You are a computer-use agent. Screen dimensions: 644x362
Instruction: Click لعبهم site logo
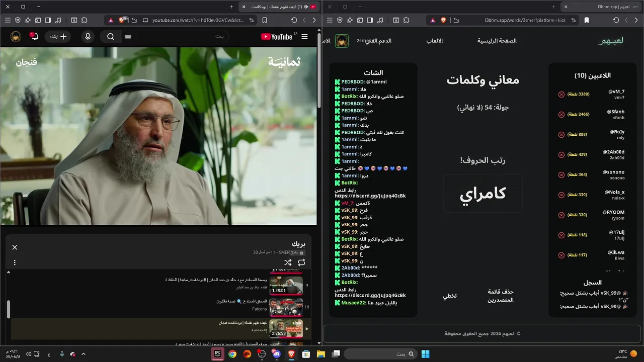(611, 41)
